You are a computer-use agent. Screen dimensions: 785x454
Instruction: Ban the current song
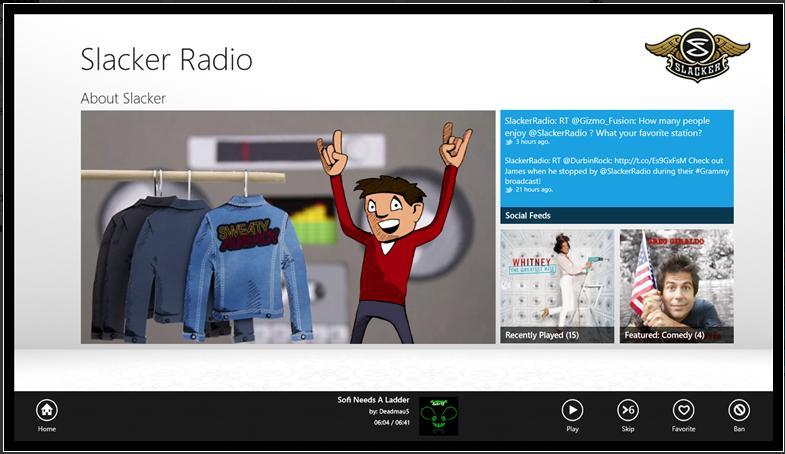[739, 410]
